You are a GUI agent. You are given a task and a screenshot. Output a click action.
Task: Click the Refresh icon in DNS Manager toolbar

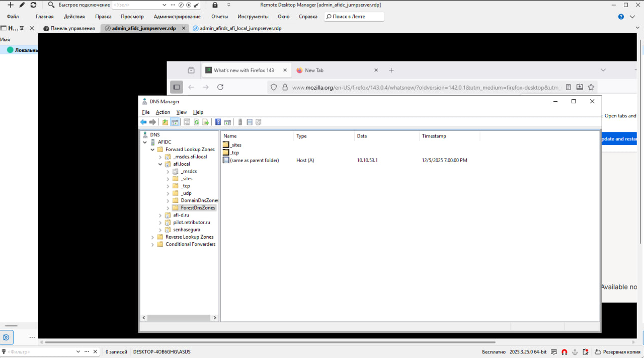pyautogui.click(x=196, y=122)
